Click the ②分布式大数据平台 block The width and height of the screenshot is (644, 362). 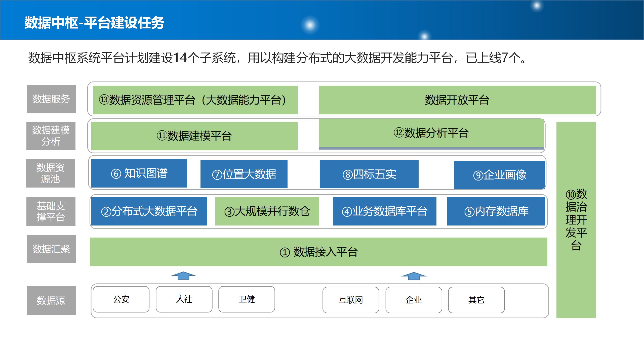click(x=149, y=211)
